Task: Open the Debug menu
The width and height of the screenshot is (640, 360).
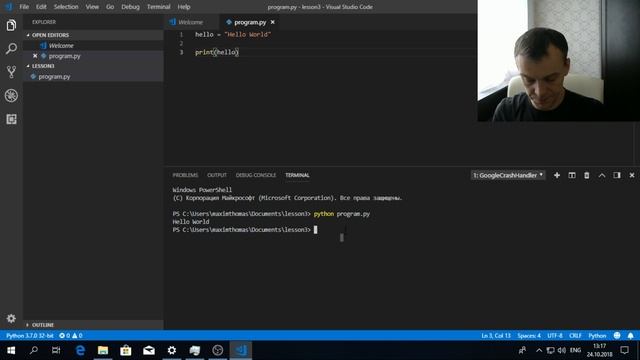Action: (130, 7)
